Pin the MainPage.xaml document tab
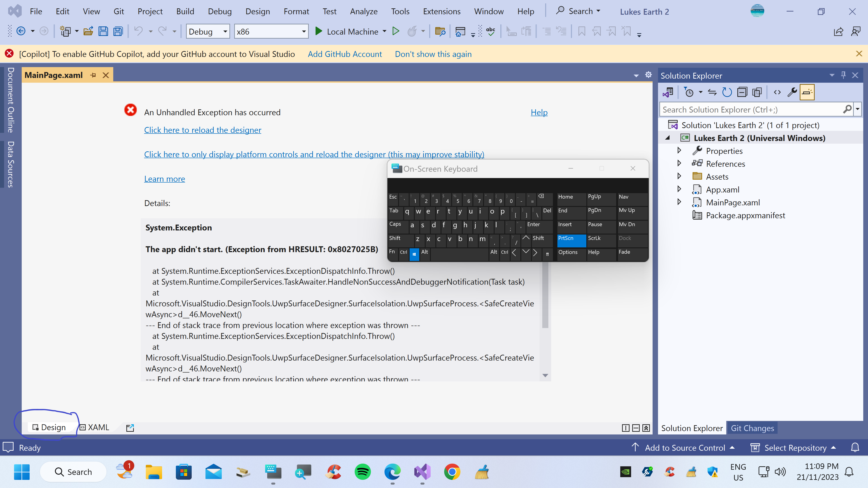The width and height of the screenshot is (868, 488). pyautogui.click(x=93, y=75)
